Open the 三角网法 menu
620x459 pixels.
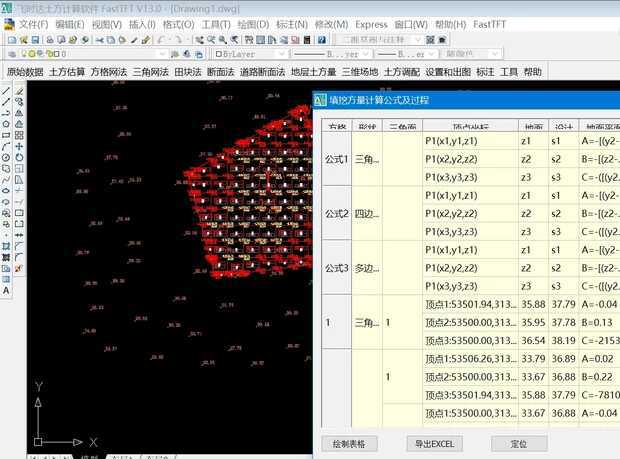(x=151, y=72)
